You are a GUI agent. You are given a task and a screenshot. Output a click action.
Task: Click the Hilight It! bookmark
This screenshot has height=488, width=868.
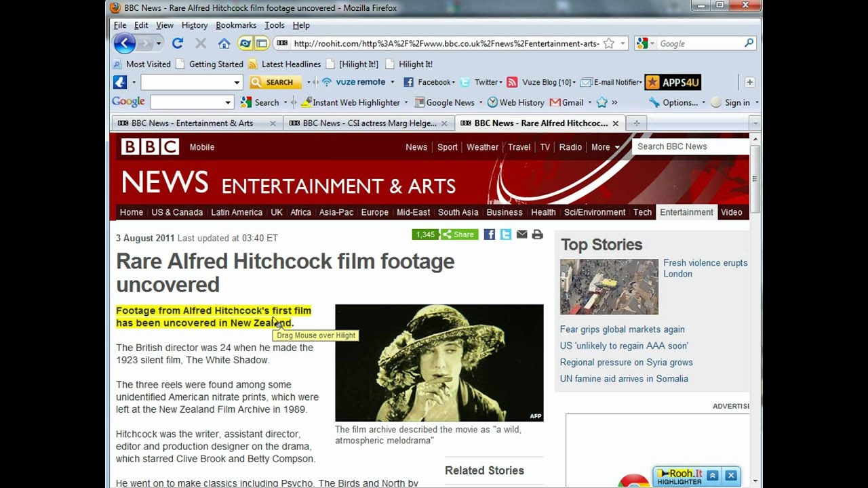(x=409, y=64)
